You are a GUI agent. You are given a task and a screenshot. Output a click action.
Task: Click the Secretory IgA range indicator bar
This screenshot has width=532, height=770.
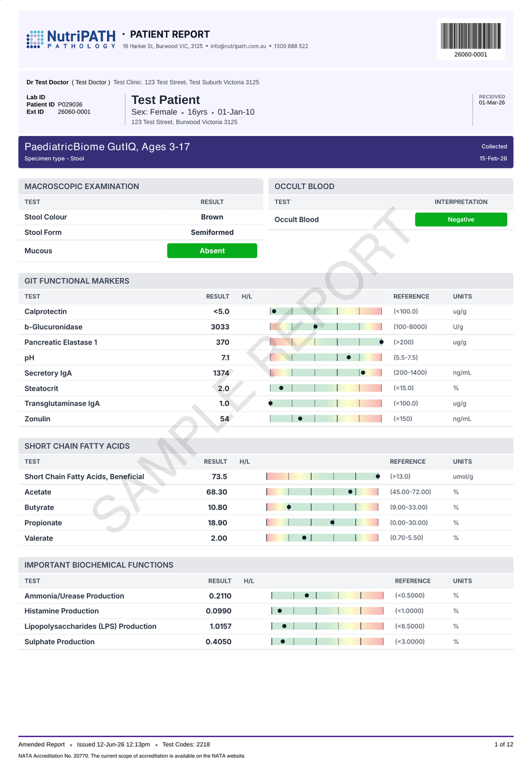point(326,373)
